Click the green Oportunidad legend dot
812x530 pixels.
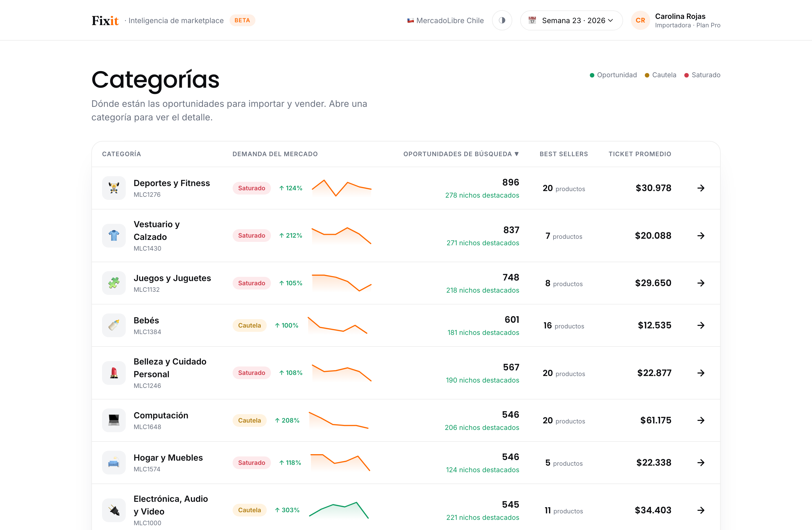pyautogui.click(x=592, y=75)
